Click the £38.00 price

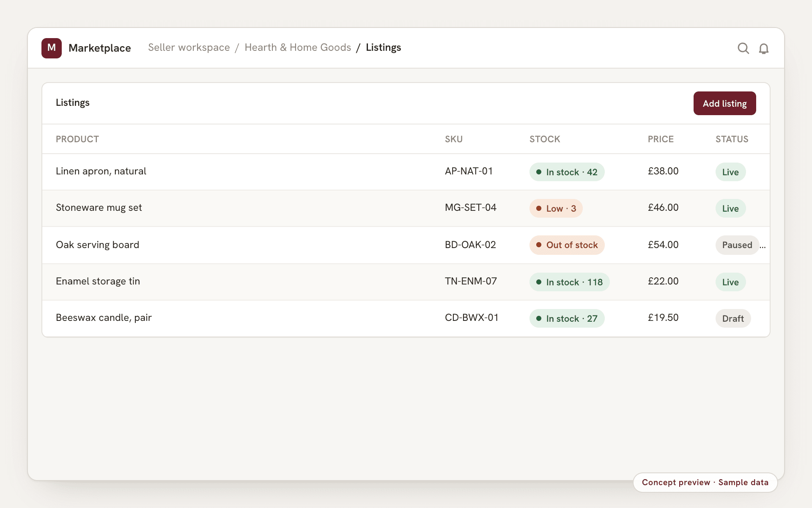(x=663, y=171)
